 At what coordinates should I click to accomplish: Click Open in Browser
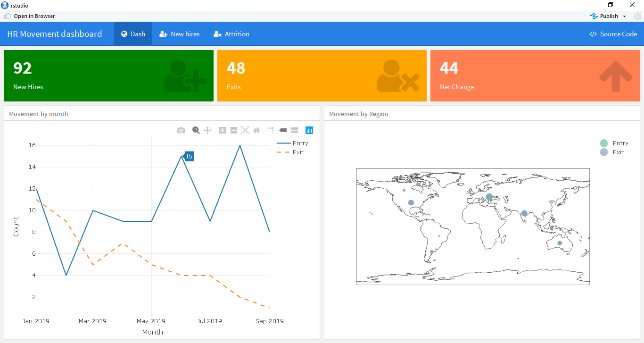[x=29, y=16]
